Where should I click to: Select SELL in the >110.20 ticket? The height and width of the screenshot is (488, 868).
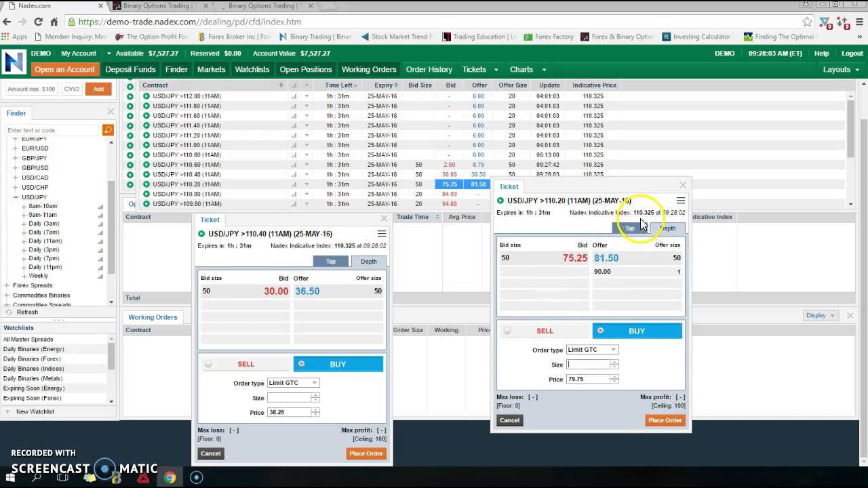(x=545, y=331)
